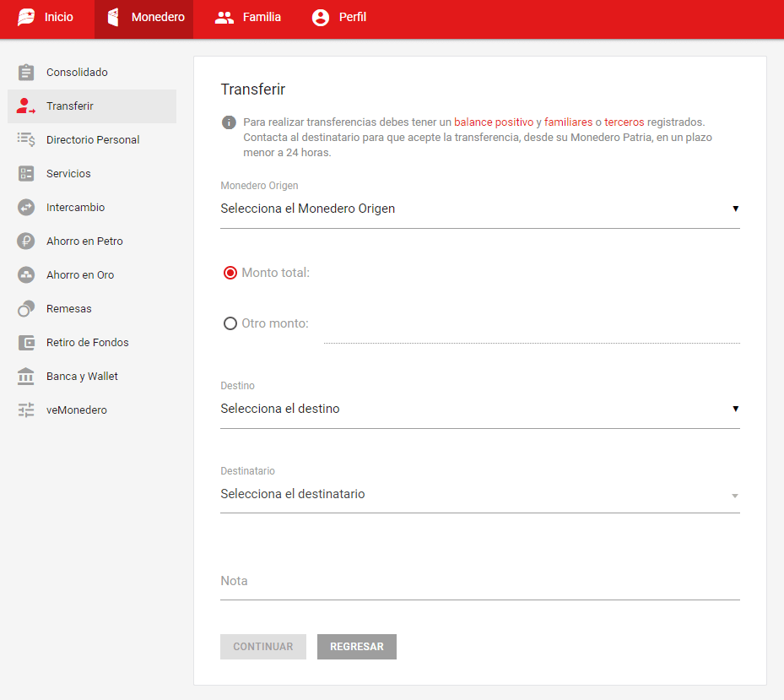This screenshot has width=784, height=700.
Task: Click the Servicios sidebar icon
Action: click(x=26, y=174)
